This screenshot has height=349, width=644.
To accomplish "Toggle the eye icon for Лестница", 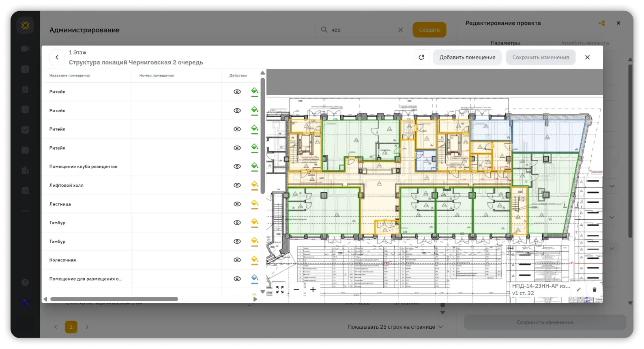I will click(237, 204).
